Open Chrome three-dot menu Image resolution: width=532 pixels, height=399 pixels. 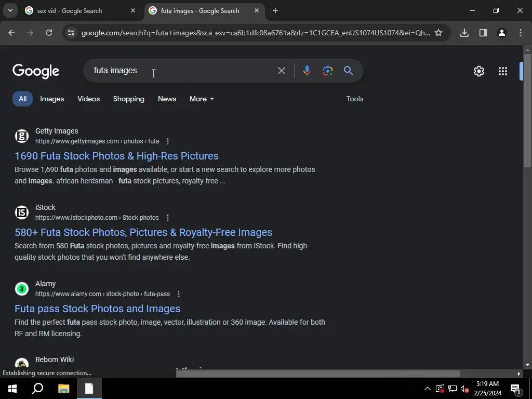[521, 33]
